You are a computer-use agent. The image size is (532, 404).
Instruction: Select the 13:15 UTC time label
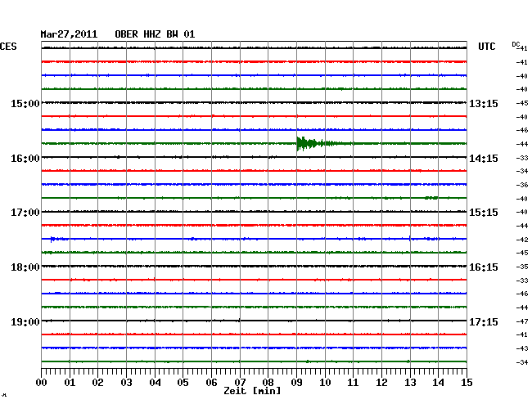click(x=484, y=103)
